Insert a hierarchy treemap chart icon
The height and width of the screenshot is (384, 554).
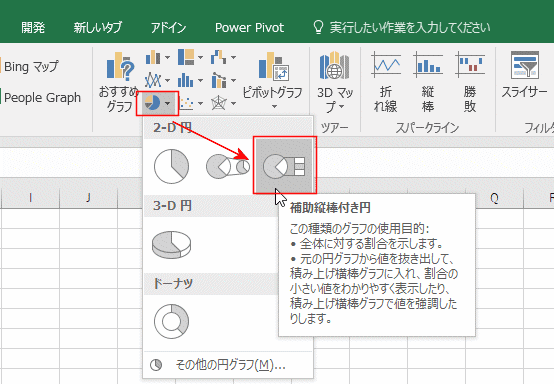click(186, 57)
